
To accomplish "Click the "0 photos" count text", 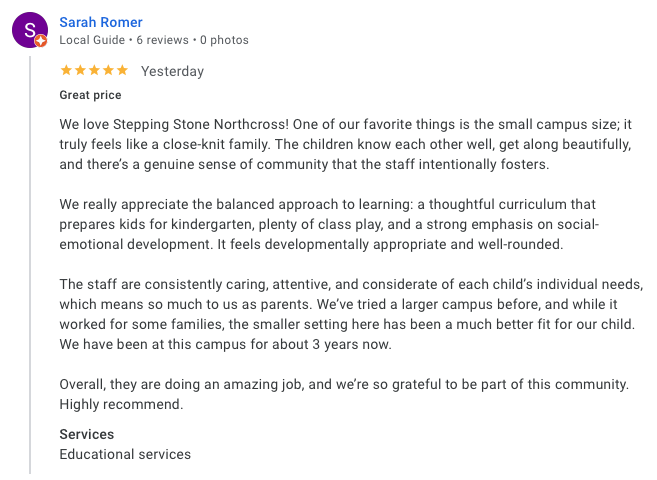I will (x=224, y=40).
